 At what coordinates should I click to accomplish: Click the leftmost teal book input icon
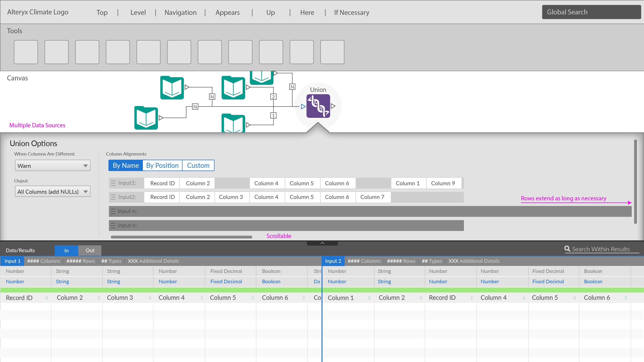(146, 118)
